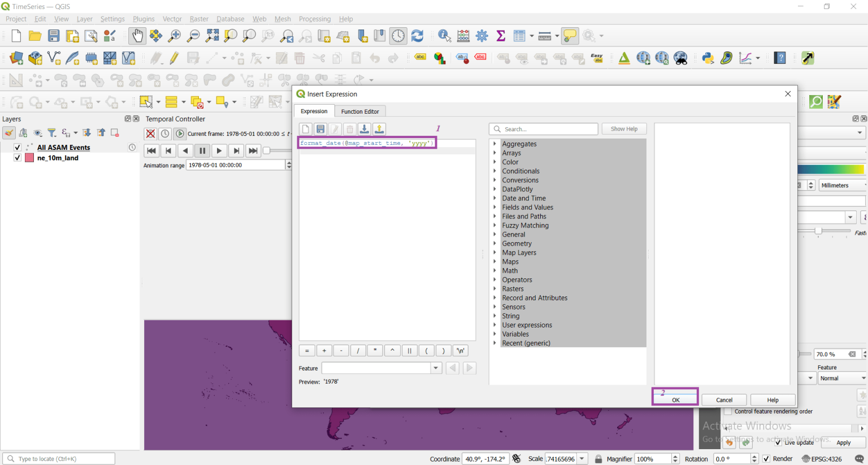Expand the Date and Time function group
Viewport: 868px width, 465px height.
[496, 198]
